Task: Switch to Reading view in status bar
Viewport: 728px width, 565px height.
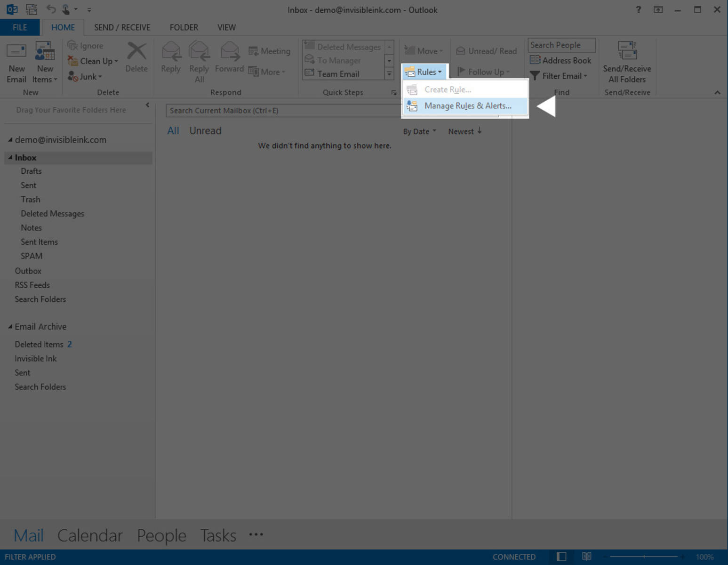Action: click(x=586, y=557)
